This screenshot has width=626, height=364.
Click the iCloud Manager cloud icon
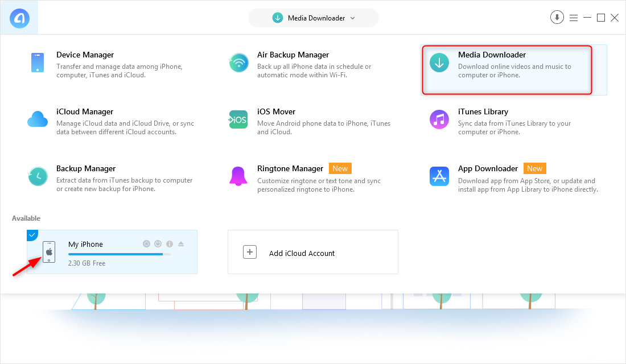tap(38, 119)
